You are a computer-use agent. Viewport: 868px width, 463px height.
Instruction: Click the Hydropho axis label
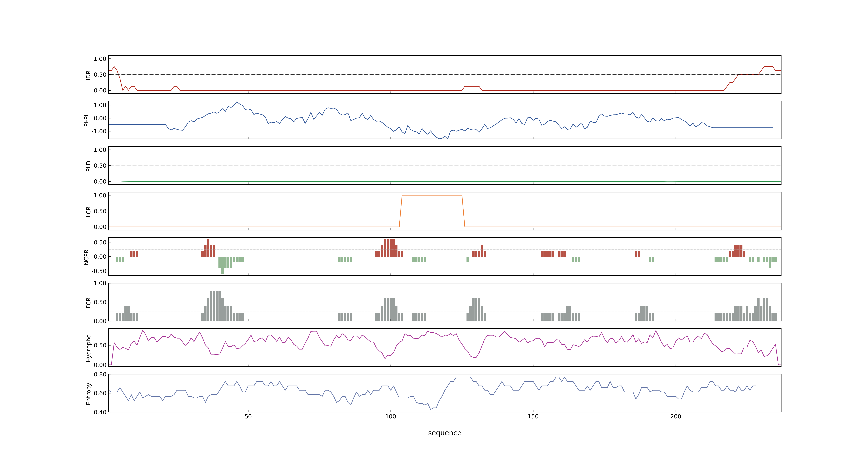coord(88,348)
